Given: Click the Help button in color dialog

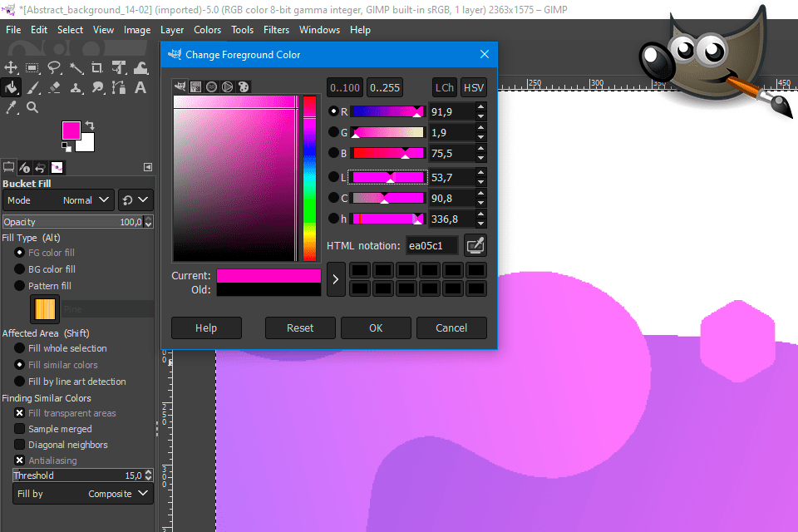Looking at the screenshot, I should [x=206, y=328].
